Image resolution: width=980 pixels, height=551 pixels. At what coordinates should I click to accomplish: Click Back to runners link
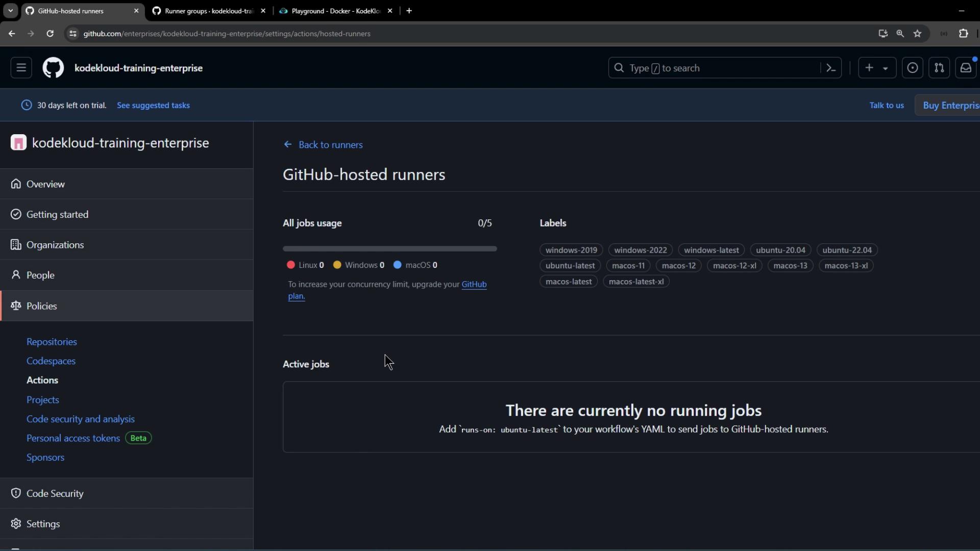330,145
